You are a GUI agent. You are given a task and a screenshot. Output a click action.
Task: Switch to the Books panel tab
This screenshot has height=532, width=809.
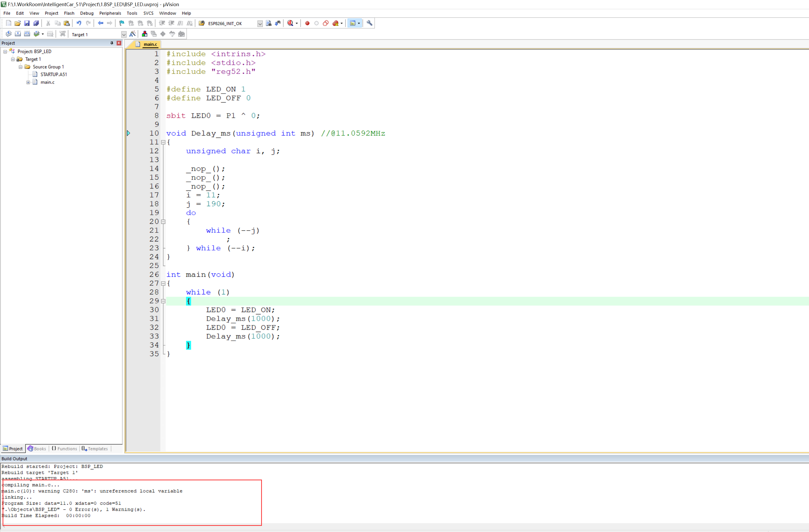pos(37,449)
